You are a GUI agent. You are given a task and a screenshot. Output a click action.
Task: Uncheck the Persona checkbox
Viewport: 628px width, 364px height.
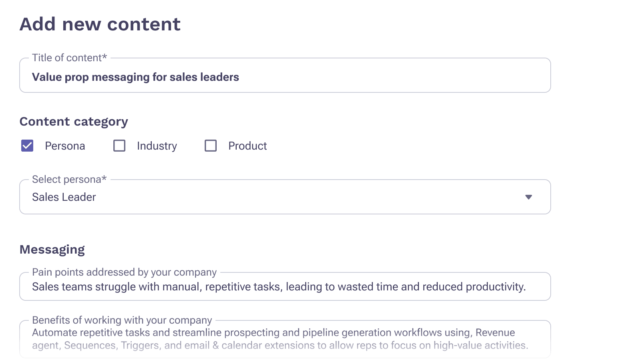click(x=27, y=146)
